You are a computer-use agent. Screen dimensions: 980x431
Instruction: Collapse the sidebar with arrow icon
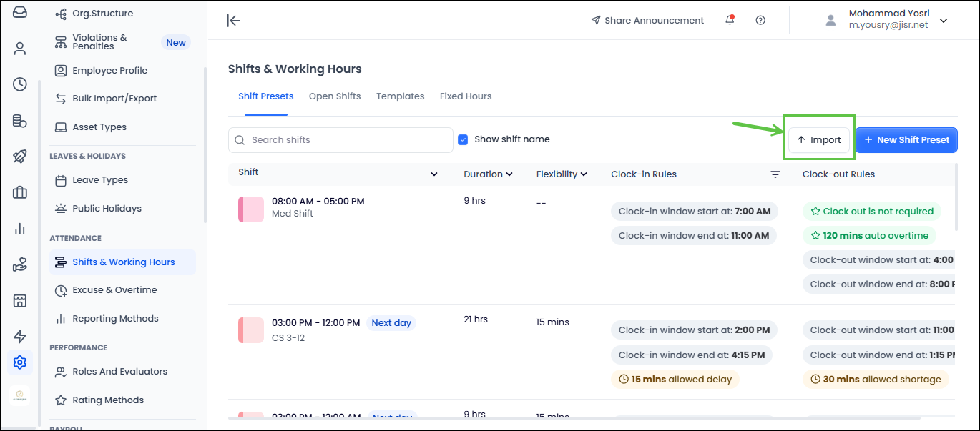[x=233, y=21]
